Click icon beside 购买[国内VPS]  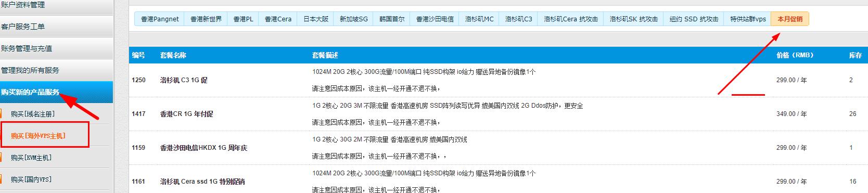click(x=1, y=179)
